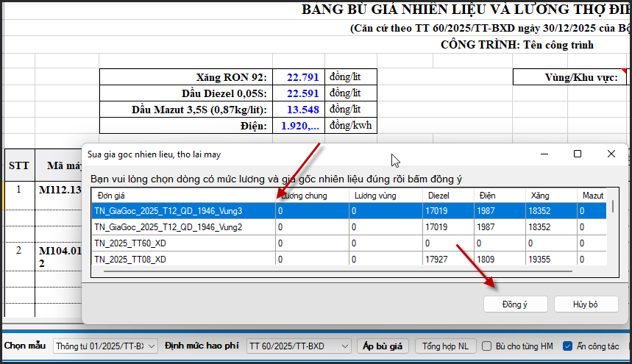This screenshot has height=364, width=632.
Task: Click the Lương vùng column header
Action: point(385,196)
